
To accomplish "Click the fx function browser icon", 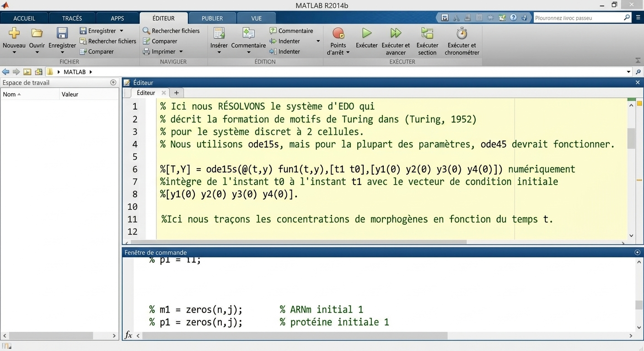I will pos(129,335).
